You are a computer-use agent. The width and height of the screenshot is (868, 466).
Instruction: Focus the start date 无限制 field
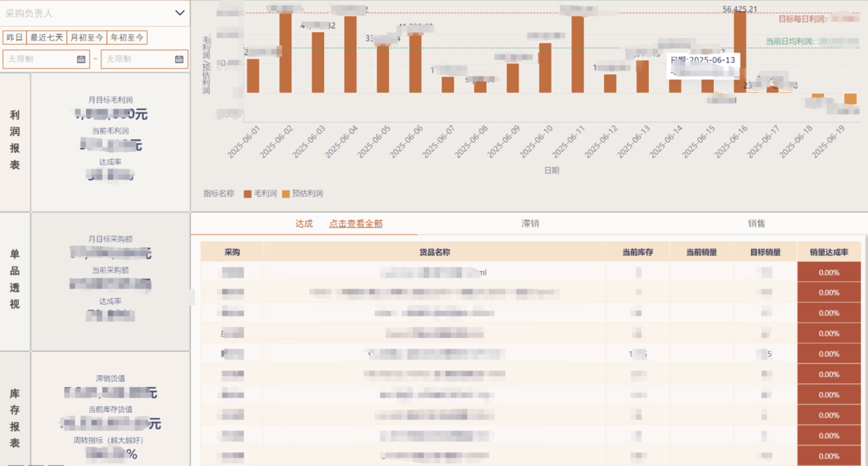click(47, 59)
